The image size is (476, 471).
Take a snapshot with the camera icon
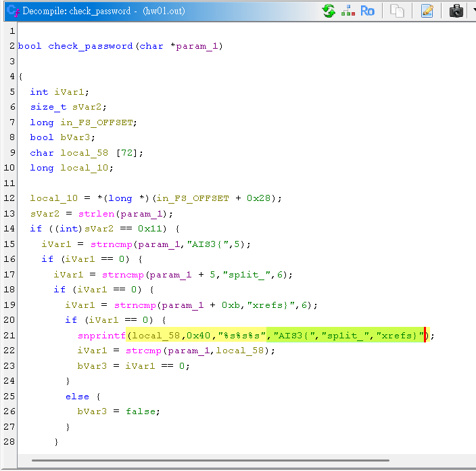point(456,12)
